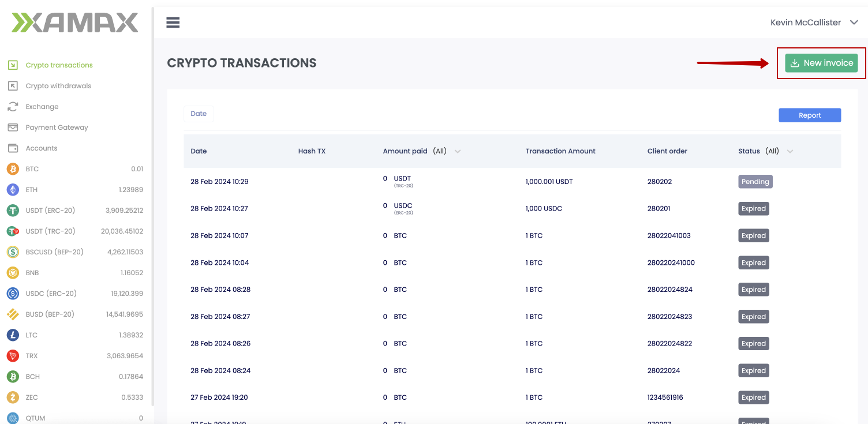
Task: Click the Report button
Action: pyautogui.click(x=810, y=115)
